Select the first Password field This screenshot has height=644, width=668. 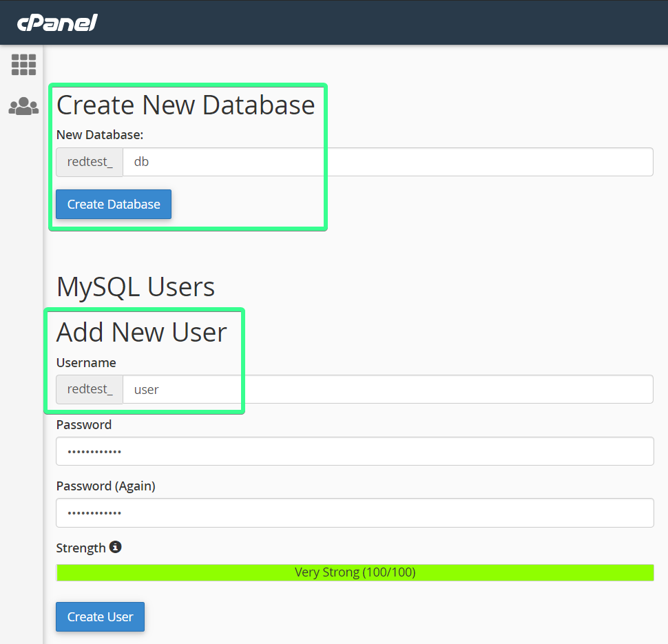click(x=355, y=451)
